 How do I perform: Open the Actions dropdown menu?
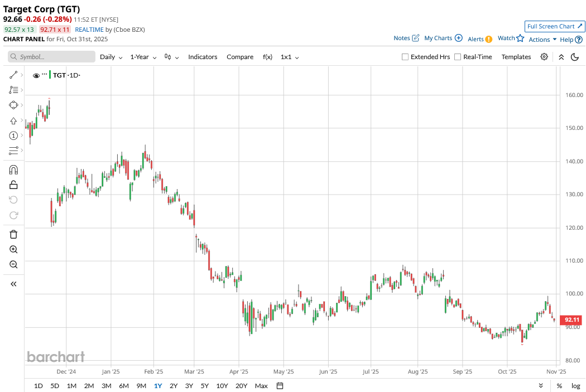pyautogui.click(x=542, y=40)
